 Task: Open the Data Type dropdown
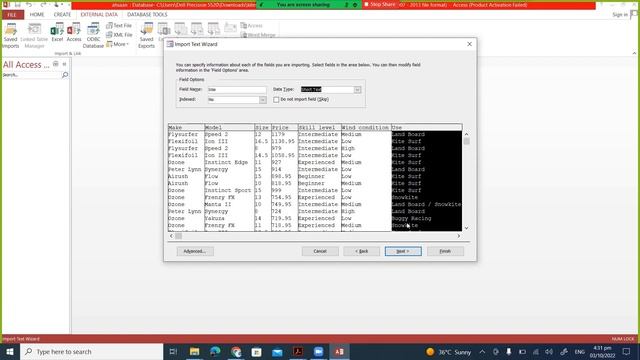[x=357, y=89]
